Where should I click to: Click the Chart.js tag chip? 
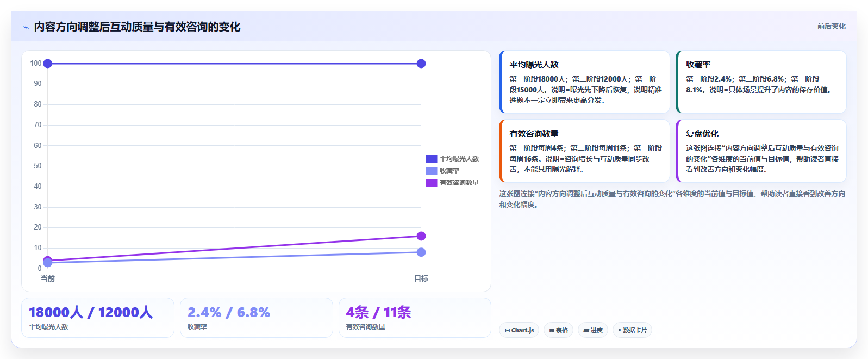519,330
